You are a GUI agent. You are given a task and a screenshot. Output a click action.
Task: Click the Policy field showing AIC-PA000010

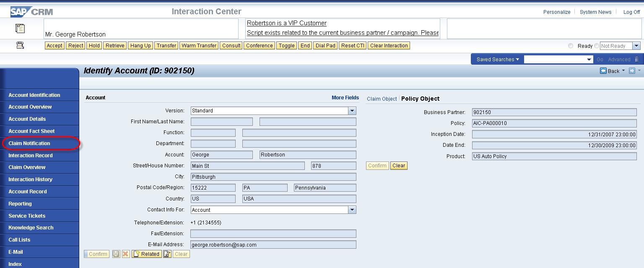(x=554, y=123)
